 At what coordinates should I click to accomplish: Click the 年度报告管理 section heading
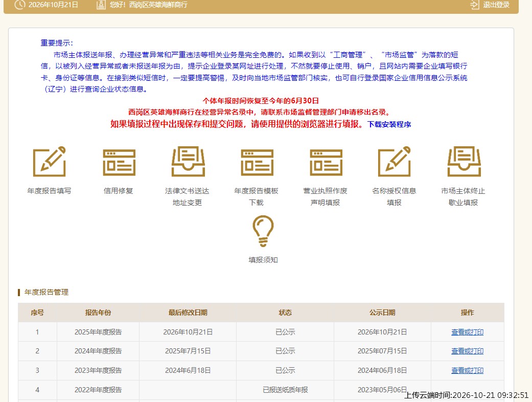point(47,292)
